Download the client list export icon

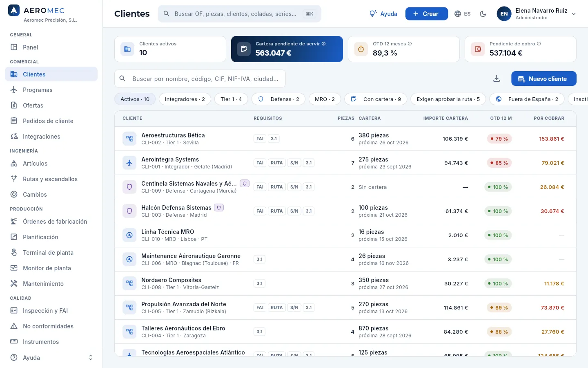click(x=497, y=79)
